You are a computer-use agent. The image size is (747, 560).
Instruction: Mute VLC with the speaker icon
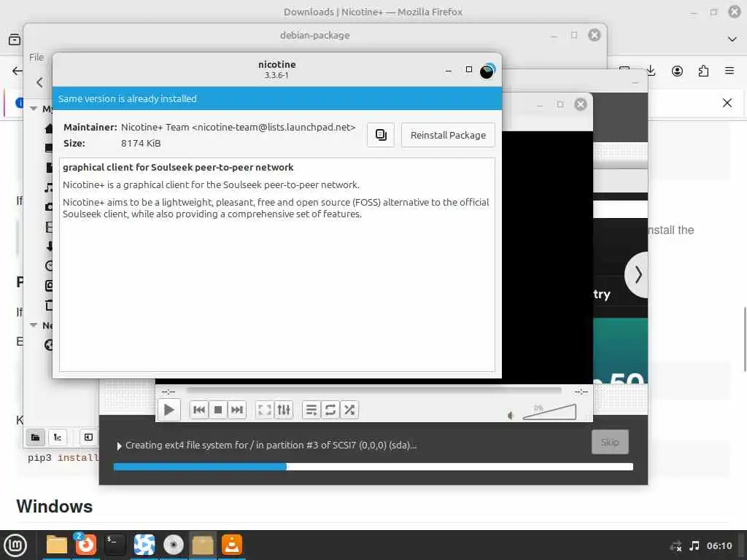(x=510, y=415)
